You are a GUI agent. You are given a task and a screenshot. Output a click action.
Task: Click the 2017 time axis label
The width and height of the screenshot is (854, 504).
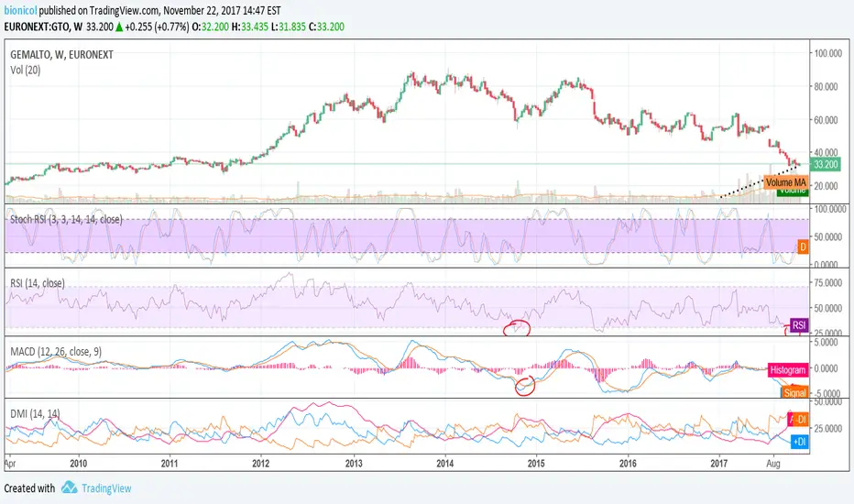click(719, 464)
